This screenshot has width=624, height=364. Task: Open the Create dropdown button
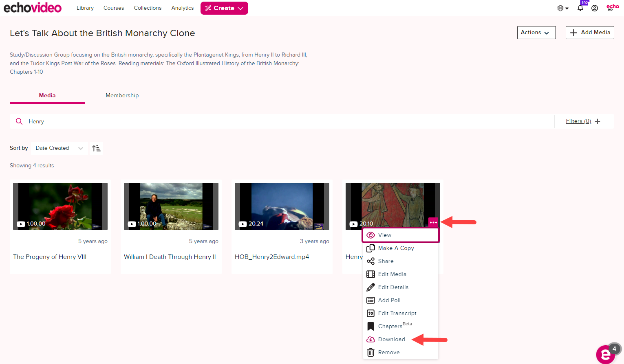(224, 8)
